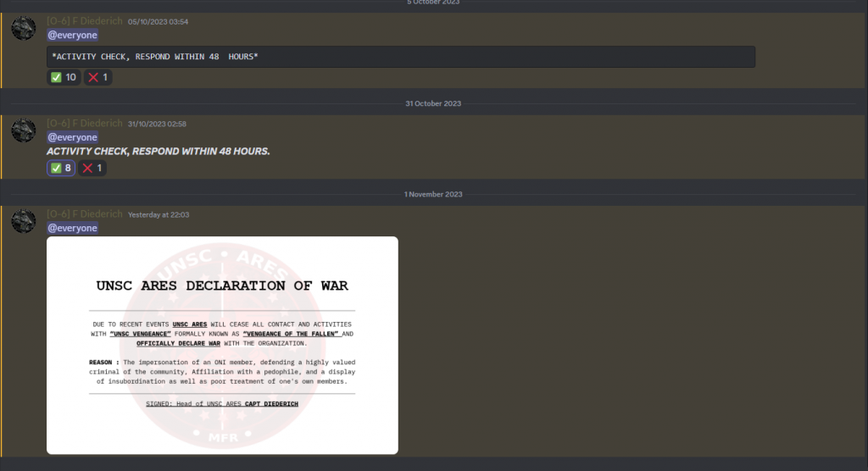Screen dimensions: 868x471
Task: Click the Yesterday at 22:03 timestamp
Action: (159, 215)
